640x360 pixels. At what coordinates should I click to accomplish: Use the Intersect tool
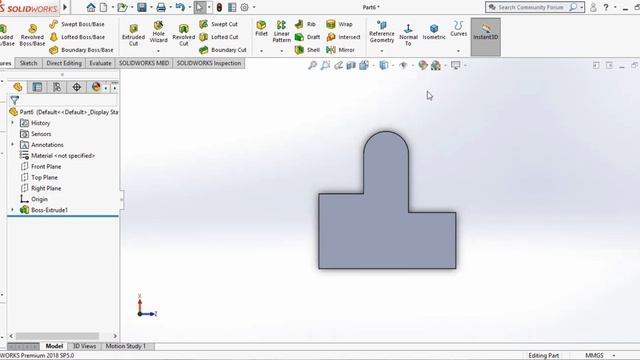[x=344, y=37]
